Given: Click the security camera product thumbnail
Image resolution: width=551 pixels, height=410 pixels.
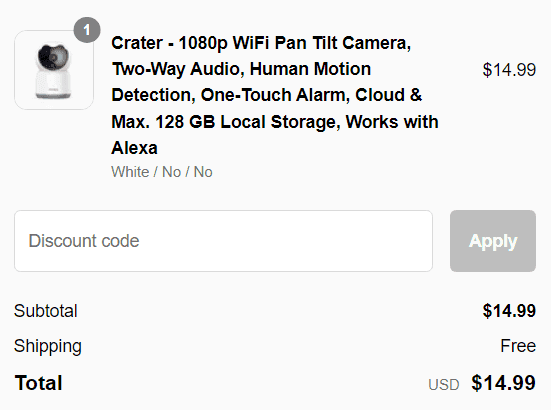Looking at the screenshot, I should pyautogui.click(x=54, y=70).
